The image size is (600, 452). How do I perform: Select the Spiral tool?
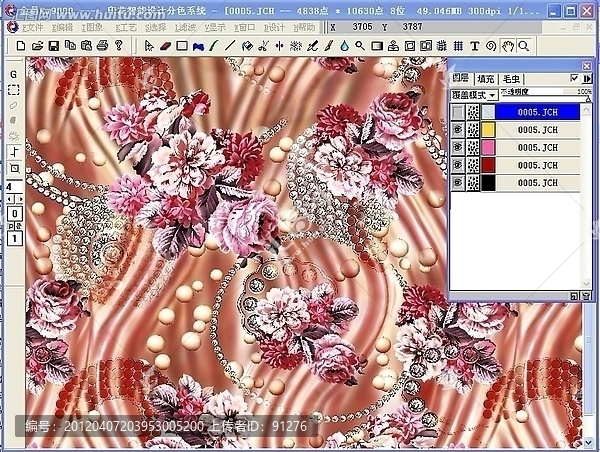491,46
